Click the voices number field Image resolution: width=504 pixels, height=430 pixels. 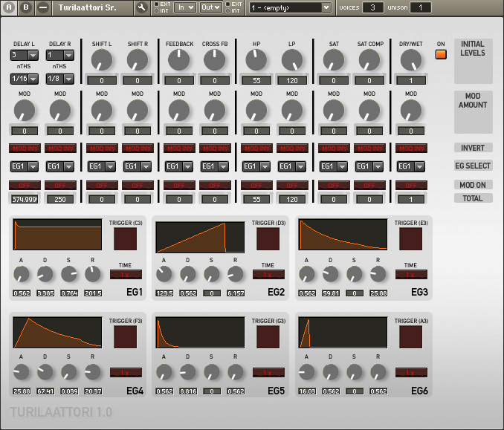coord(373,7)
